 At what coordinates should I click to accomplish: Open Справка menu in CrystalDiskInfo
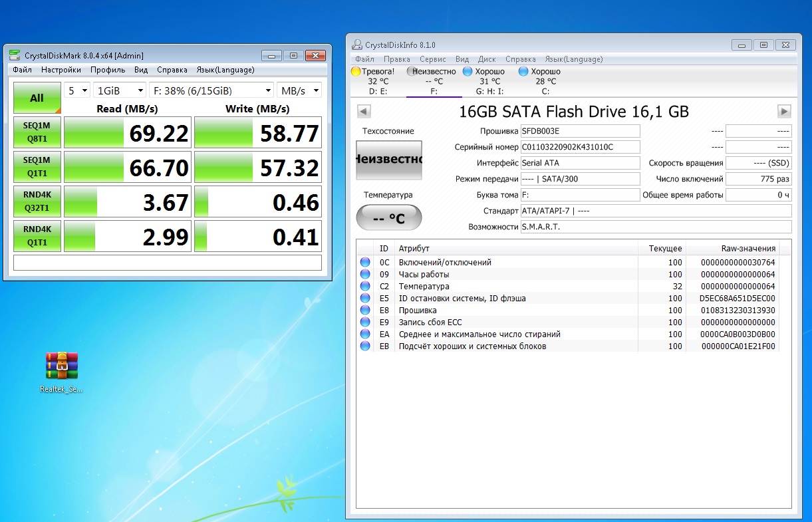521,59
